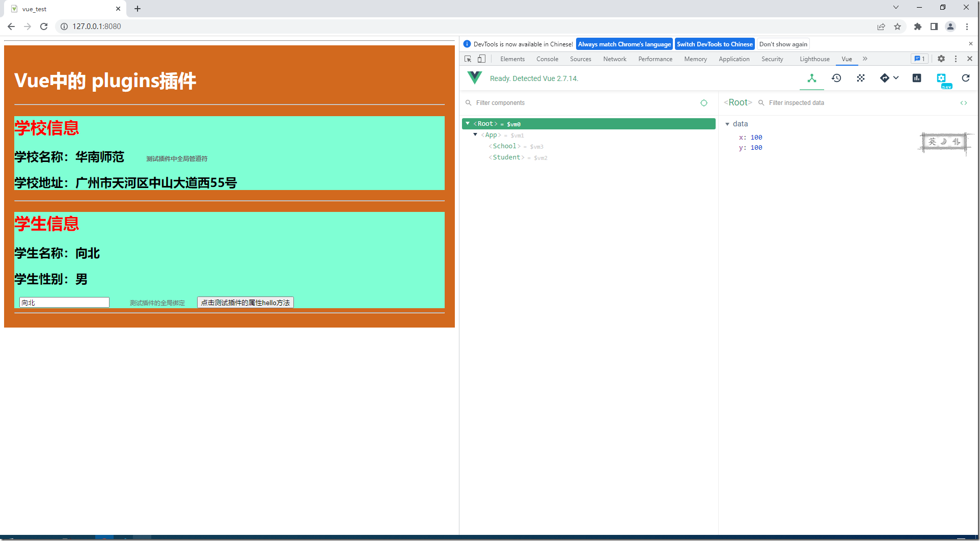Viewport: 980px width, 541px height.
Task: Share this page icon in address bar
Action: 881,26
